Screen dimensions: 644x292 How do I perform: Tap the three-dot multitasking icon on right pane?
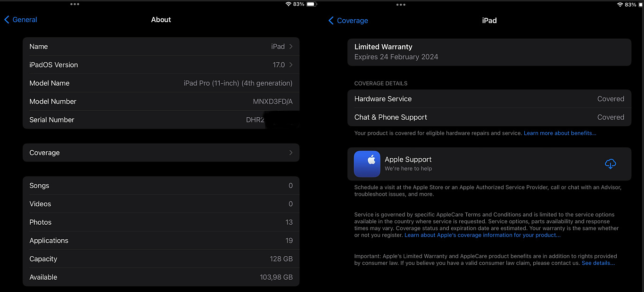tap(401, 5)
